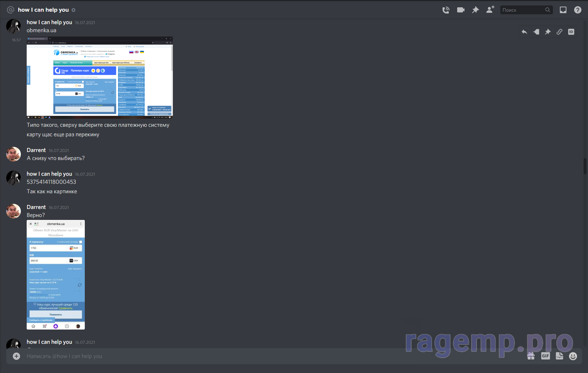This screenshot has height=373, width=588.
Task: Open the sticker picker
Action: tap(559, 356)
